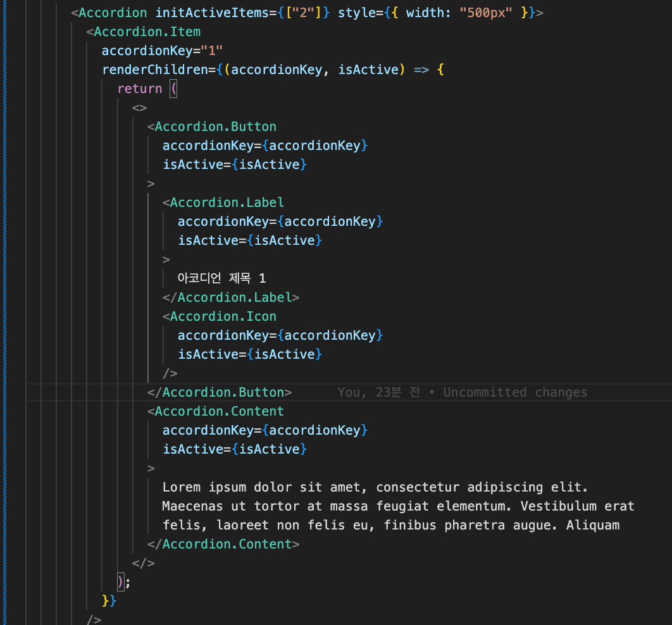Click the closing fragment tag </>
The height and width of the screenshot is (625, 672).
pos(143,563)
